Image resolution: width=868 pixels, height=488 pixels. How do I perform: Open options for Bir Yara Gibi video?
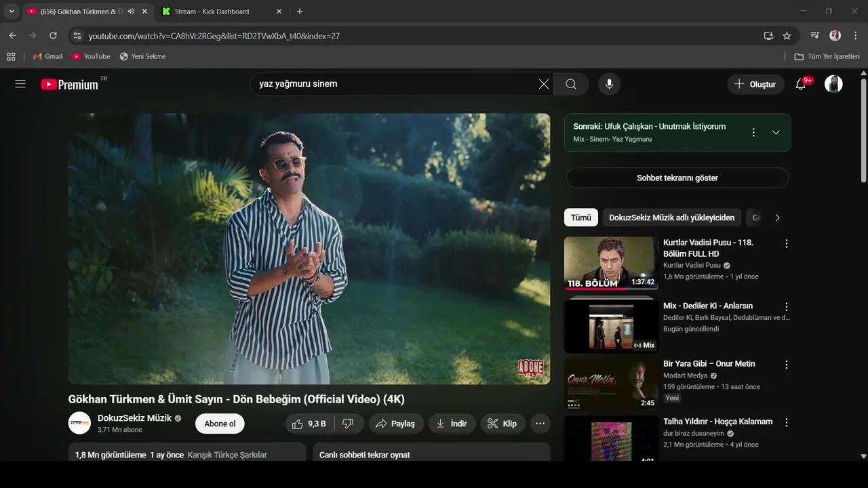tap(787, 365)
